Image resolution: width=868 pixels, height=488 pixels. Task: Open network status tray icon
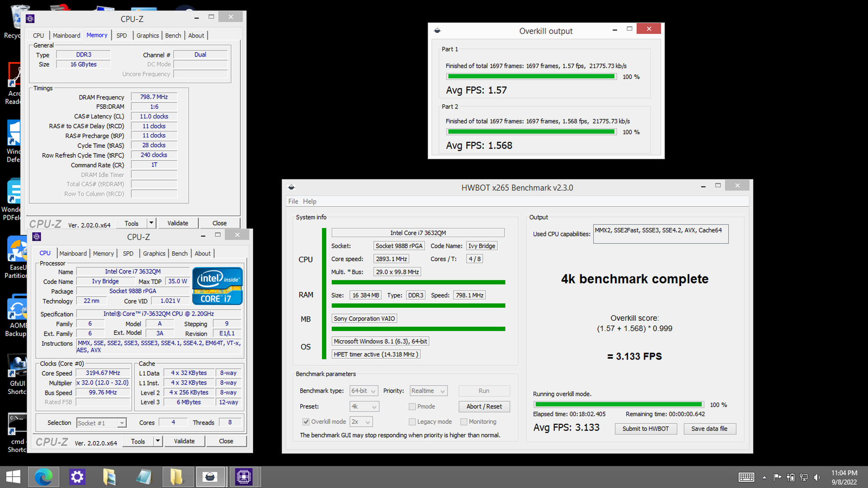(803, 477)
